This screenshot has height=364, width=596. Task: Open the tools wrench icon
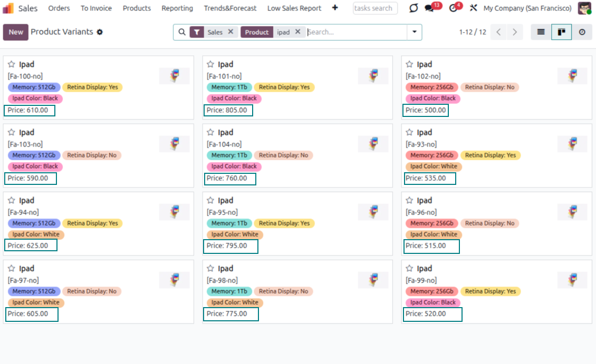pyautogui.click(x=473, y=8)
